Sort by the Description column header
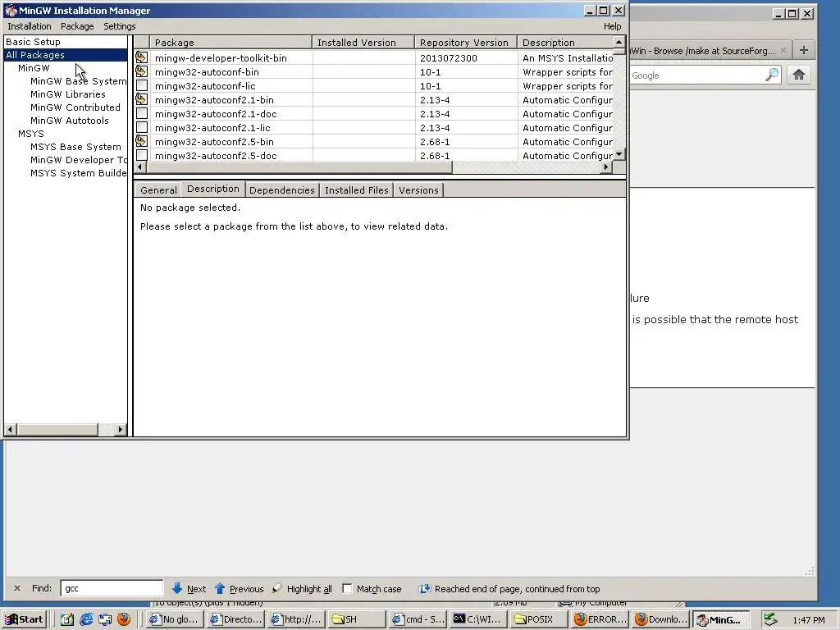 click(x=565, y=43)
